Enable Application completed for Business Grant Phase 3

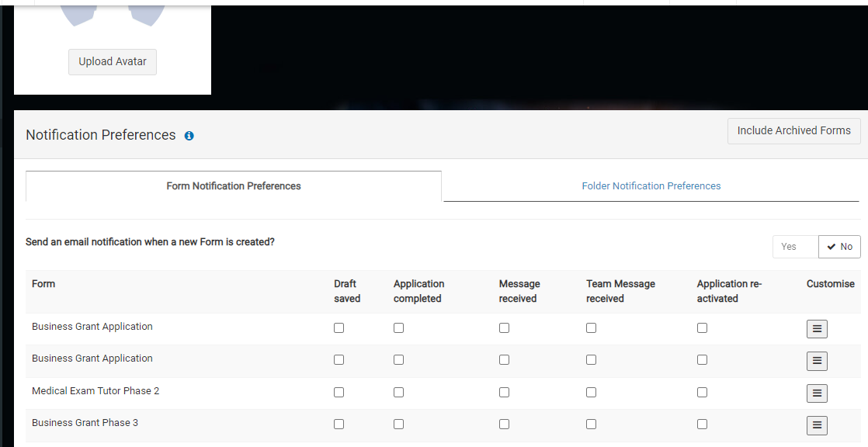(x=398, y=424)
